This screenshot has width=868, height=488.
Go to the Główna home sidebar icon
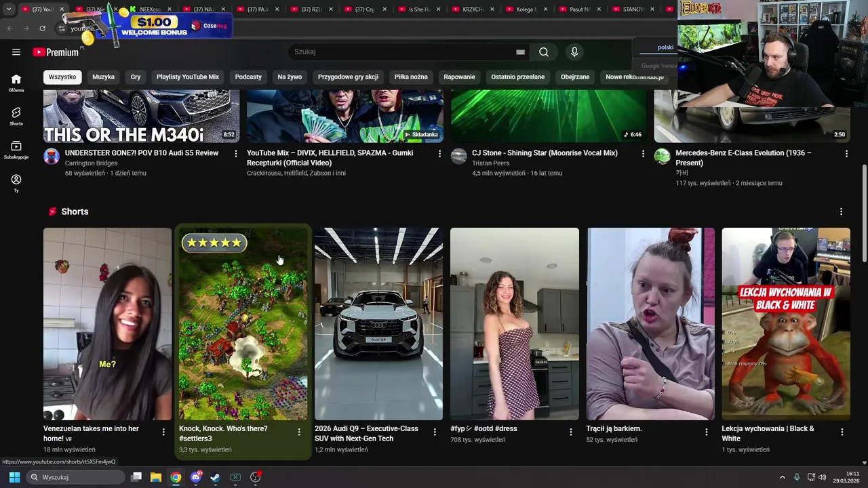(x=16, y=83)
